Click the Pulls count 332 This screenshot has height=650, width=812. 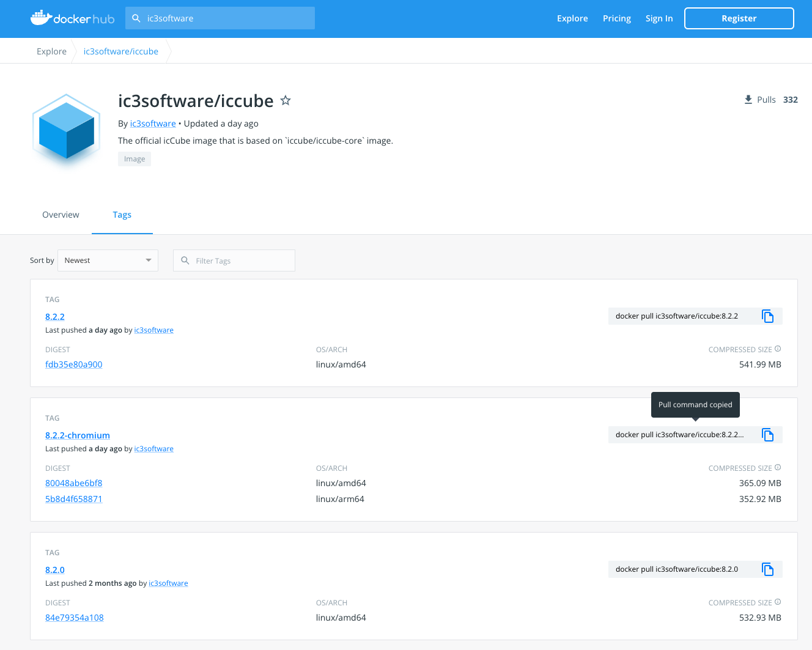pyautogui.click(x=791, y=100)
